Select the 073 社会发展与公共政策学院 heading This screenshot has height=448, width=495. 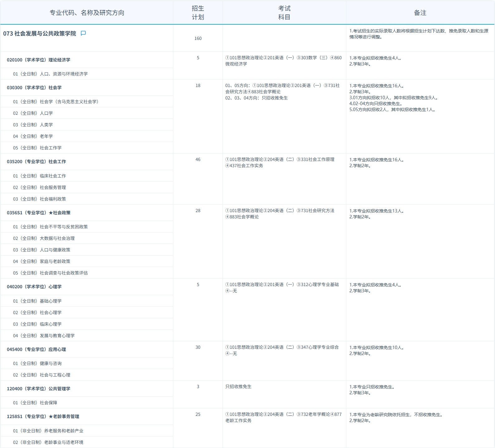pos(40,34)
